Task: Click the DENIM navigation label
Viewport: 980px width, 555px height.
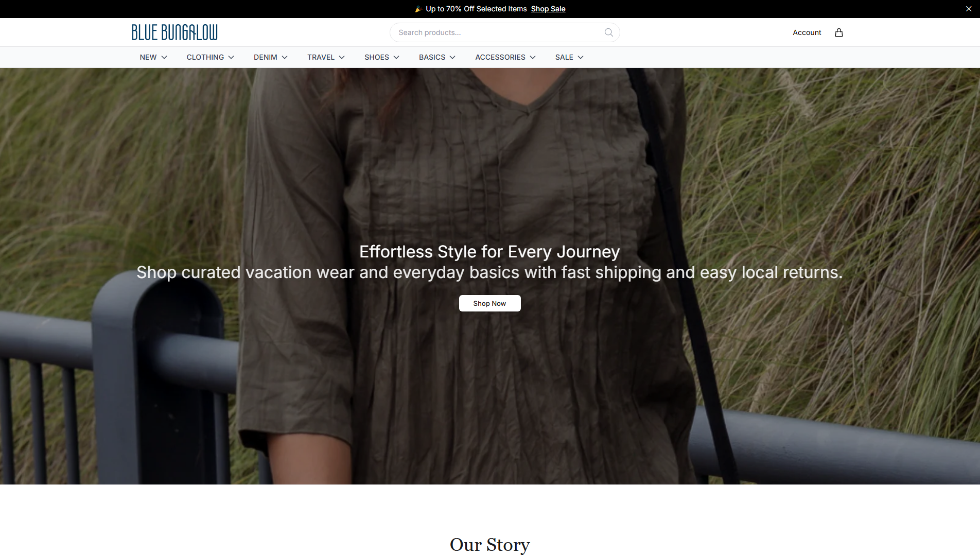Action: click(x=266, y=57)
